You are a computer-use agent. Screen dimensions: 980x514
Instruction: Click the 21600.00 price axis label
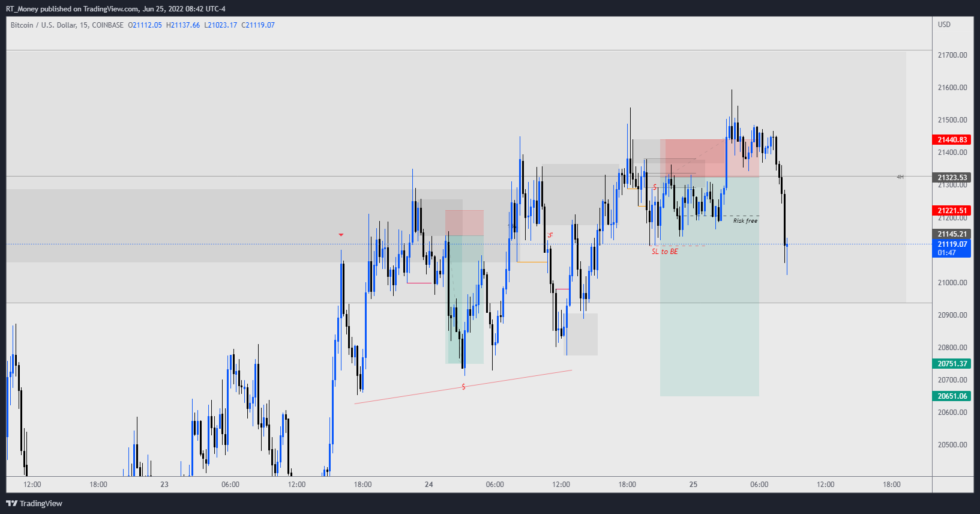click(952, 88)
